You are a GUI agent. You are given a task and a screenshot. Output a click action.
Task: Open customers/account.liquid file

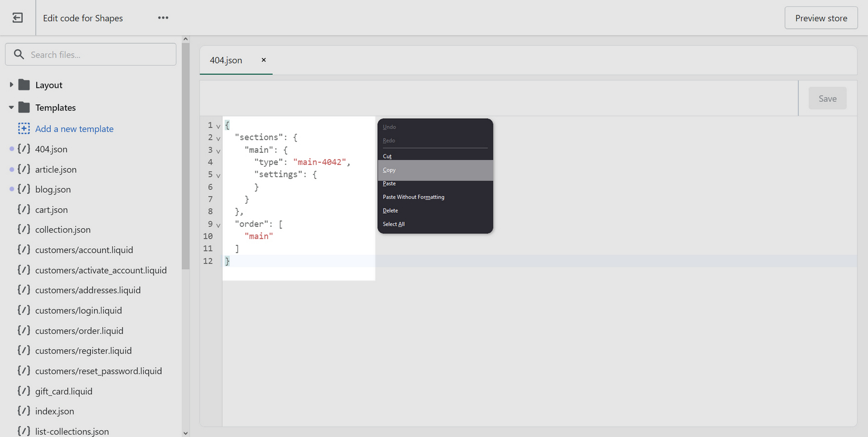[84, 249]
